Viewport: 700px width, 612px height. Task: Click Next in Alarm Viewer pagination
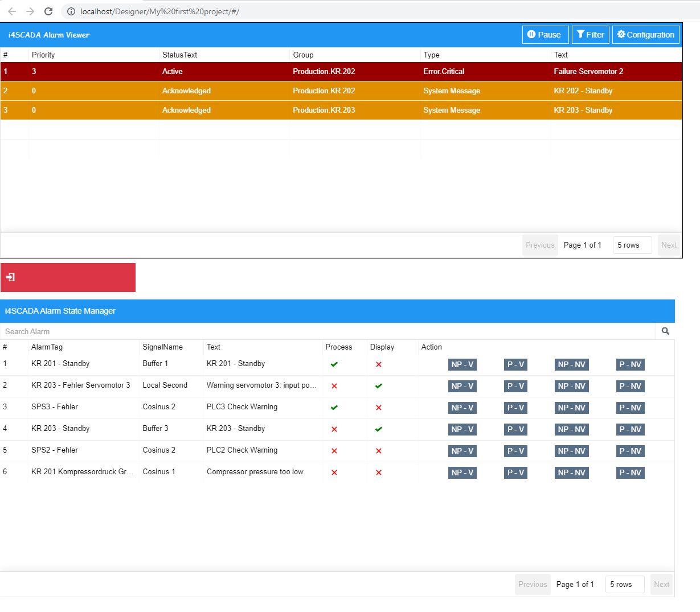669,245
